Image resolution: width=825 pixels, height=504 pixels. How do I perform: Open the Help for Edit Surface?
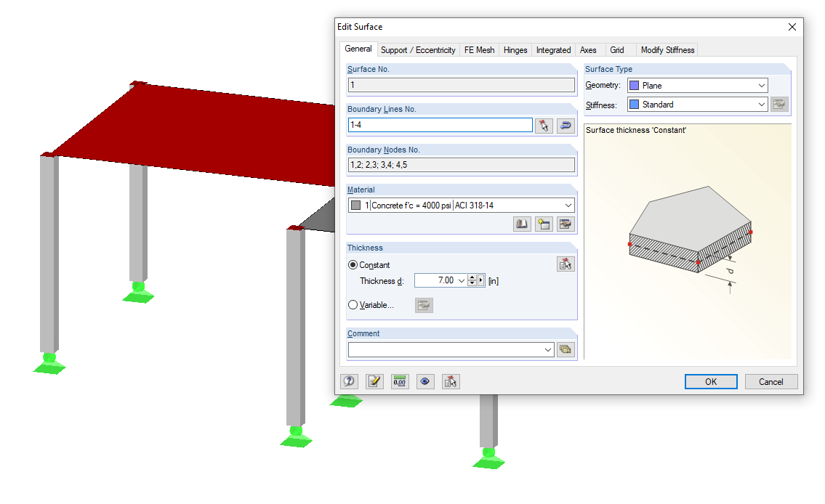point(348,381)
